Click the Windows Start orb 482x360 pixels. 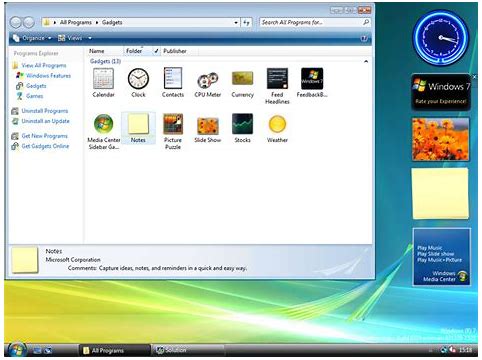pos(17,350)
